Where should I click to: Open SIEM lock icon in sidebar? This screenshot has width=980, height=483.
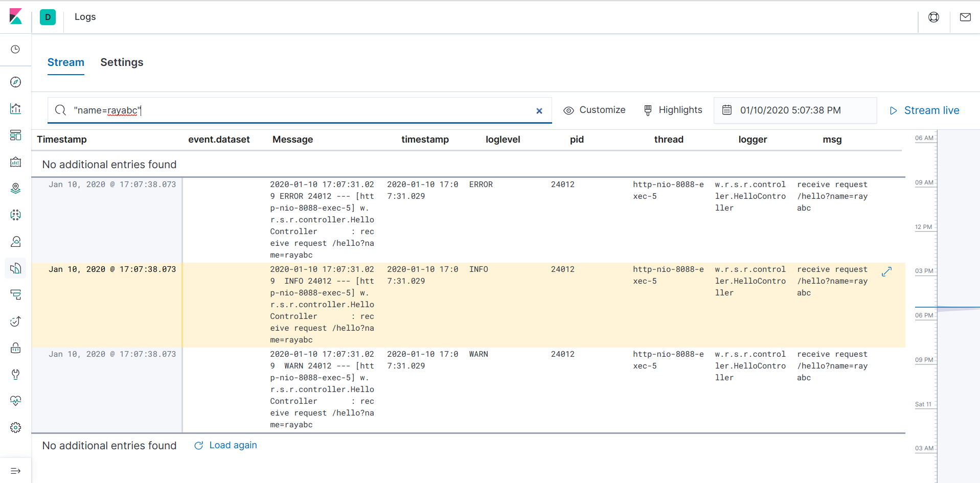[16, 348]
